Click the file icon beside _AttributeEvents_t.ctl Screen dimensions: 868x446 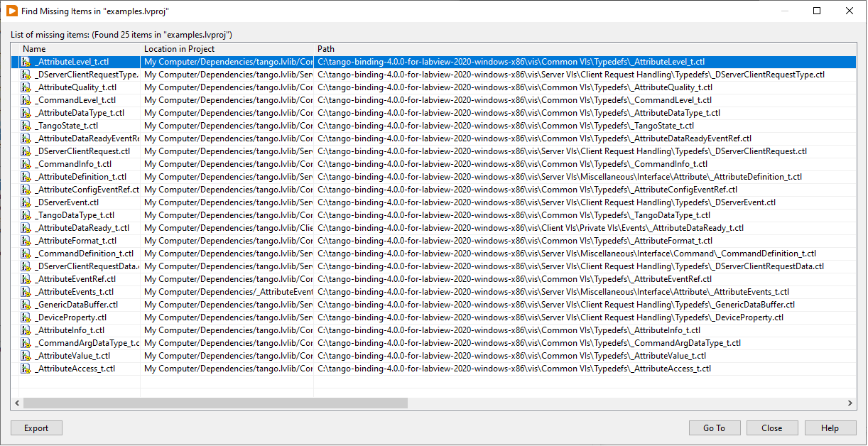click(x=26, y=292)
